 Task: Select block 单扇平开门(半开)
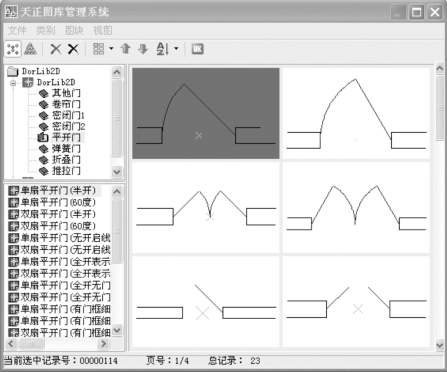click(x=52, y=191)
